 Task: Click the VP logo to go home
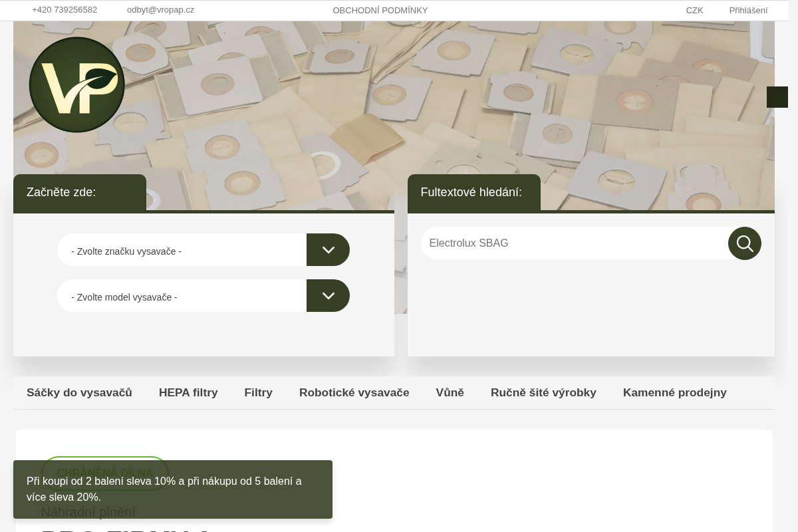(x=77, y=84)
